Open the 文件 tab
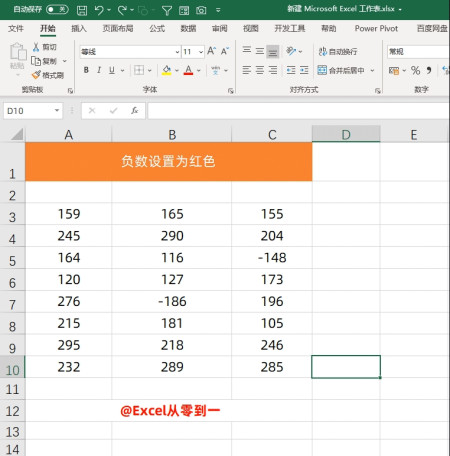The image size is (450, 456). 16,29
